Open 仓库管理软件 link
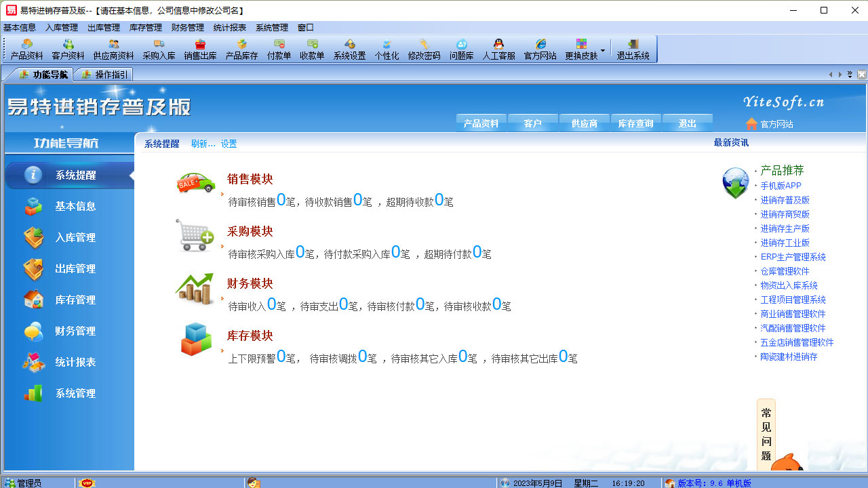This screenshot has height=488, width=868. tap(785, 271)
